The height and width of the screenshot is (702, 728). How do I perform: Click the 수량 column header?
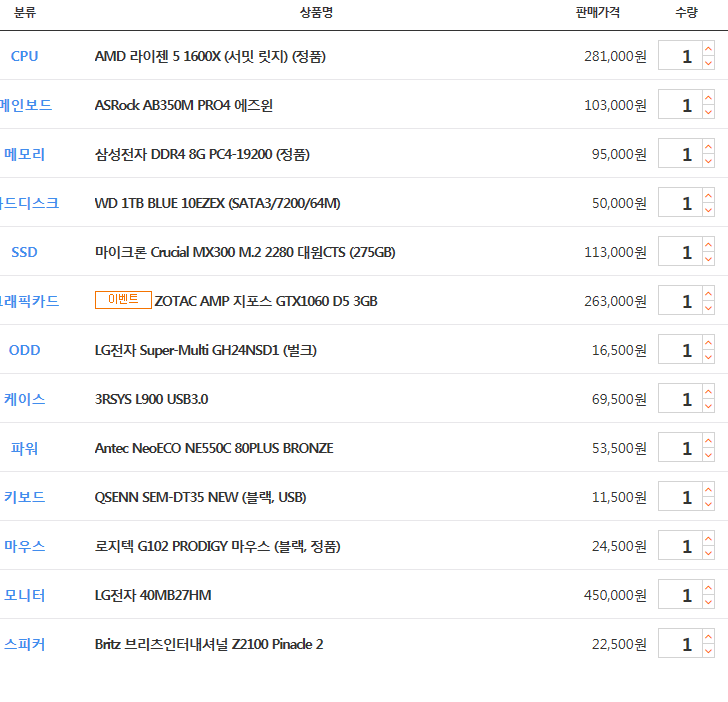tap(686, 12)
